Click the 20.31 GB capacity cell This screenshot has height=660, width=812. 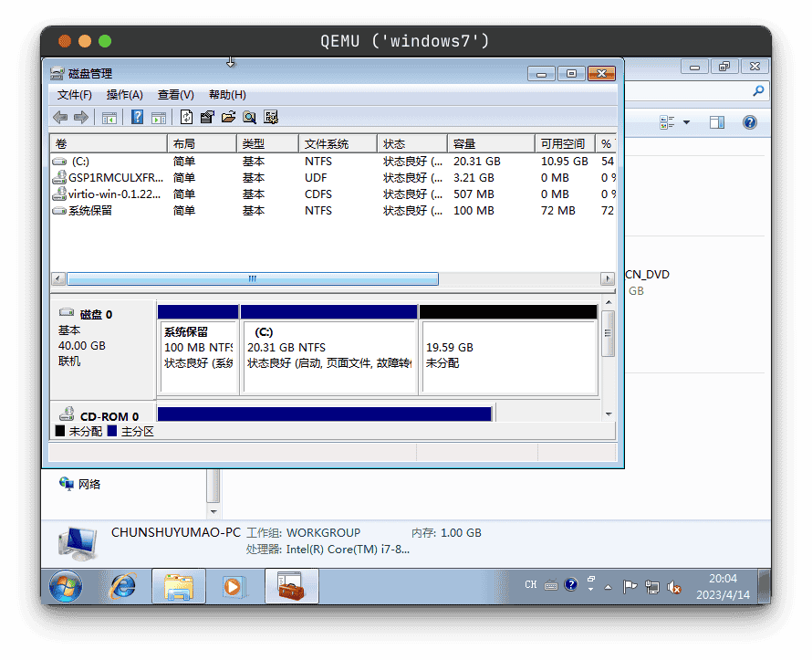coord(477,161)
